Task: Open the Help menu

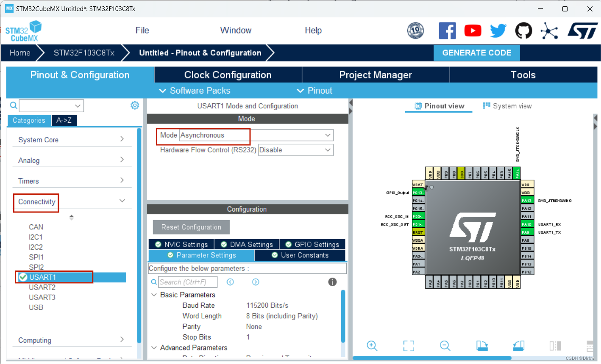Action: (313, 30)
